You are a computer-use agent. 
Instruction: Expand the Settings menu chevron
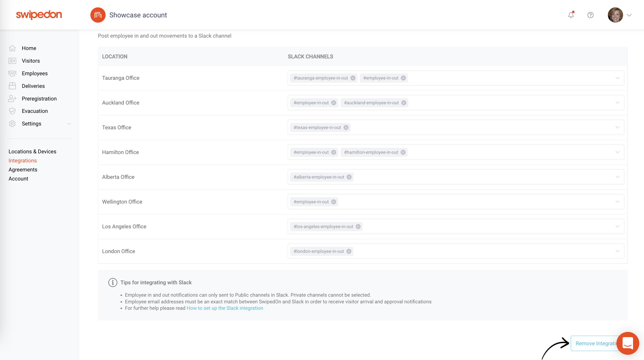(69, 124)
